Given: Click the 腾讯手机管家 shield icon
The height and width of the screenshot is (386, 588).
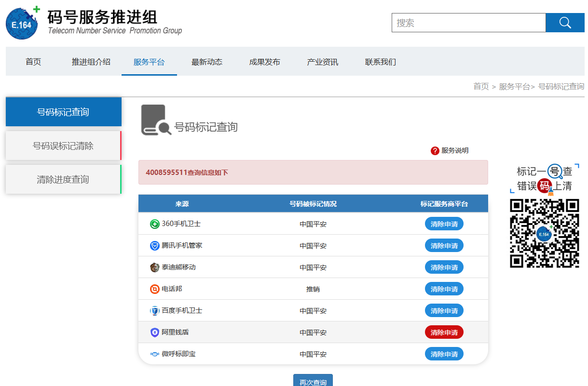Looking at the screenshot, I should (155, 246).
